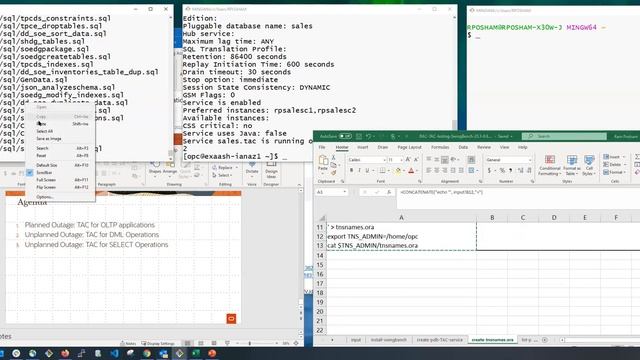Open the Excel Help tab
This screenshot has width=640, height=360.
point(523,147)
